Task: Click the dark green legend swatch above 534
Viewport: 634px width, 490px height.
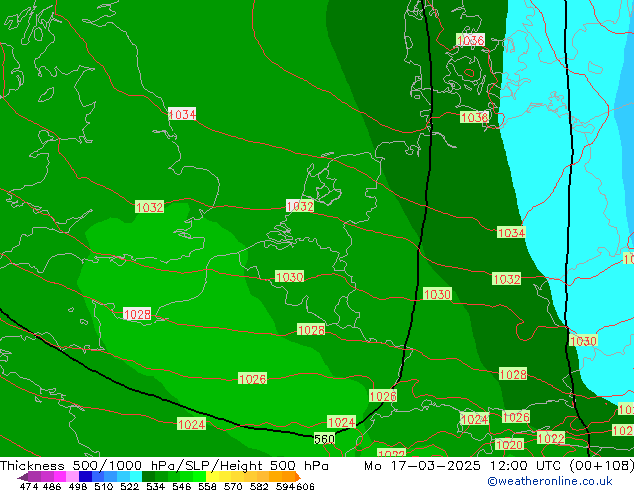Action: coord(148,477)
